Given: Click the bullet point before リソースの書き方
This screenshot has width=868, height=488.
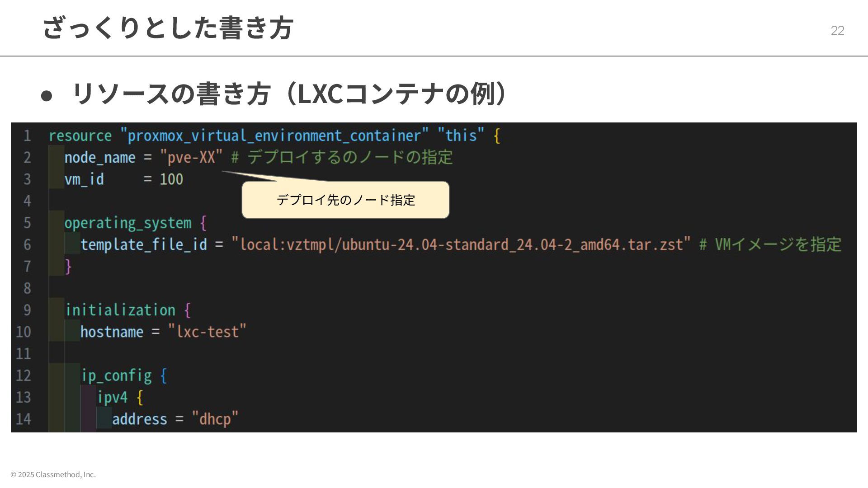Looking at the screenshot, I should click(46, 95).
